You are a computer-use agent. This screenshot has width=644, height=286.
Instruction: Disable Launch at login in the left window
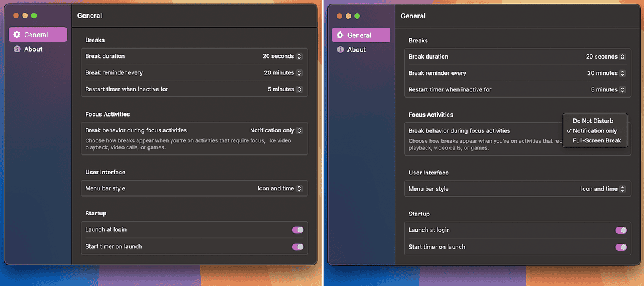[x=297, y=230]
